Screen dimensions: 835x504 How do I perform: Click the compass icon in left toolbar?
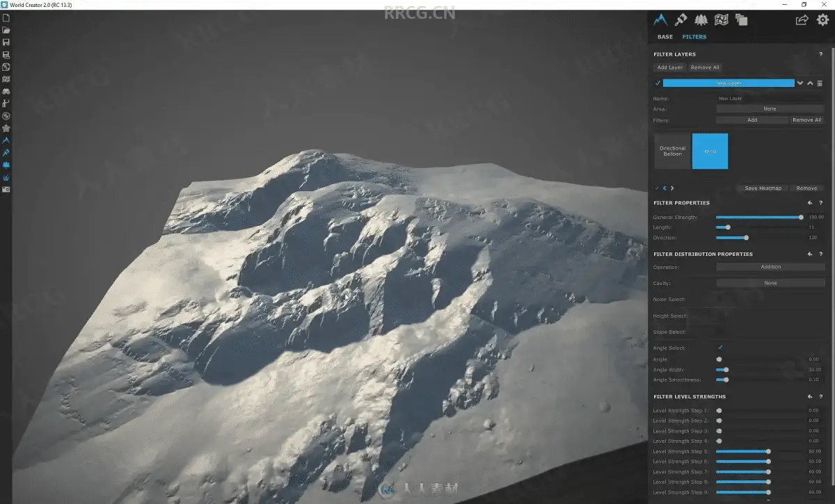6,115
